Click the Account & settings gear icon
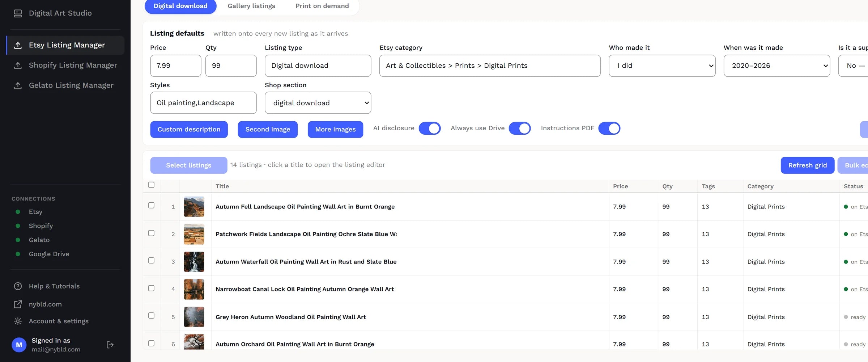This screenshot has width=868, height=362. pyautogui.click(x=18, y=321)
